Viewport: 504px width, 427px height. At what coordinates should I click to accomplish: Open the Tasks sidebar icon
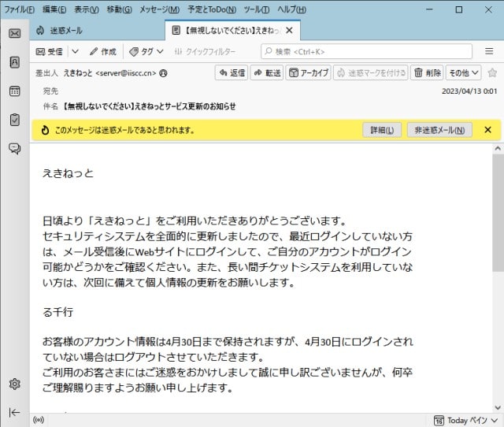point(15,120)
